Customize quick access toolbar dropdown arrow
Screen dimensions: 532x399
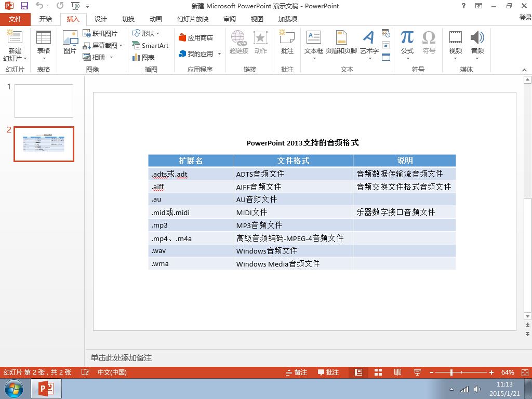pyautogui.click(x=87, y=6)
